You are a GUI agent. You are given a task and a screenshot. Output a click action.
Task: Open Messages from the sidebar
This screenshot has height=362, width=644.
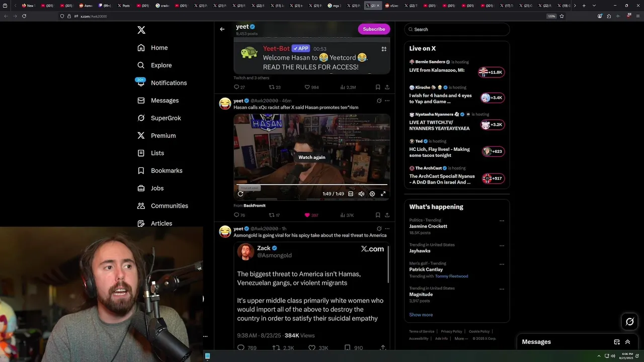coord(157,101)
